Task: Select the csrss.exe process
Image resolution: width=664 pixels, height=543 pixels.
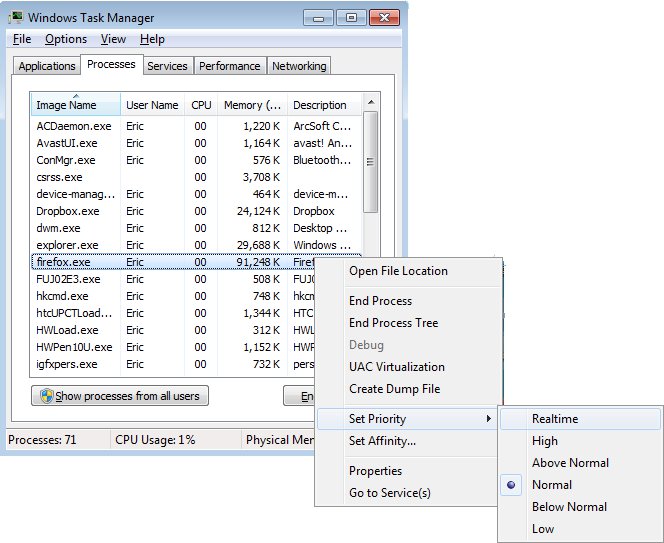Action: click(196, 177)
